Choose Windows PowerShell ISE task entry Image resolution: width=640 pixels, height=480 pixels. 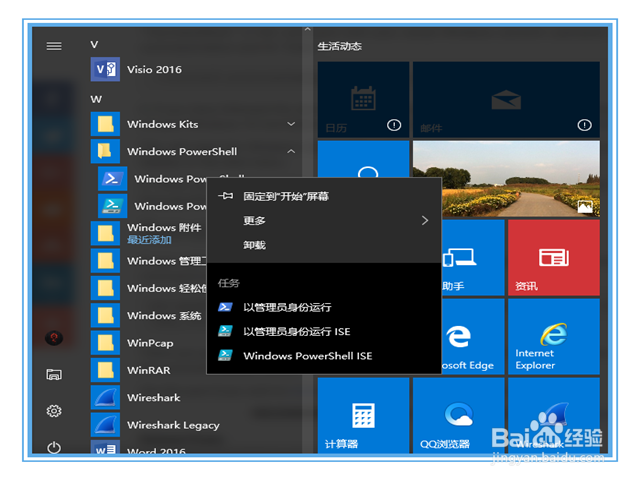click(324, 356)
